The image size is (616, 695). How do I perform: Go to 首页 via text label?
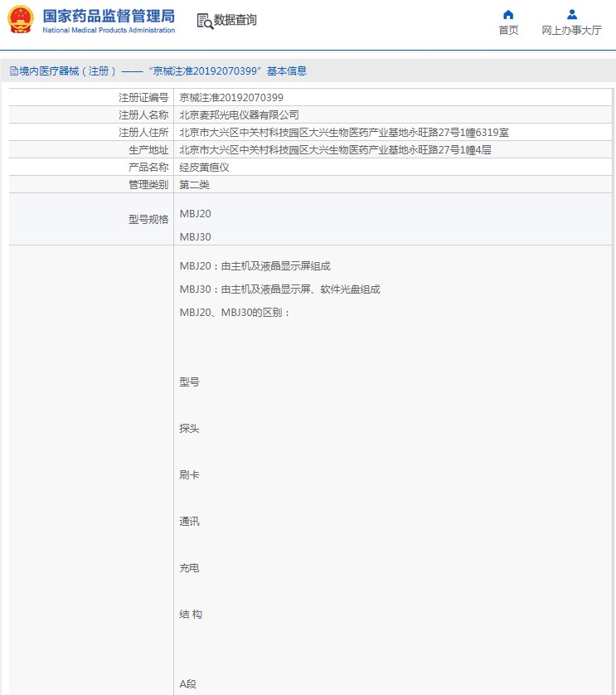[508, 31]
